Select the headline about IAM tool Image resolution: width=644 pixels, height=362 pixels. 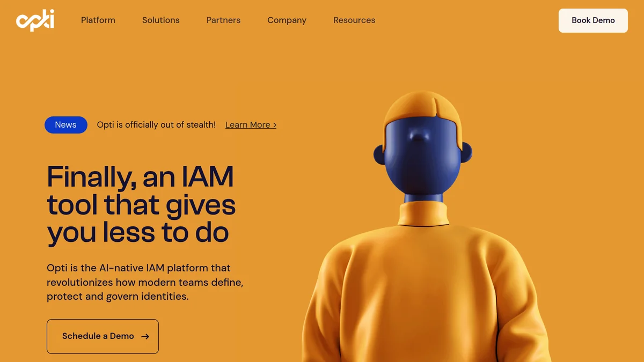pyautogui.click(x=141, y=205)
